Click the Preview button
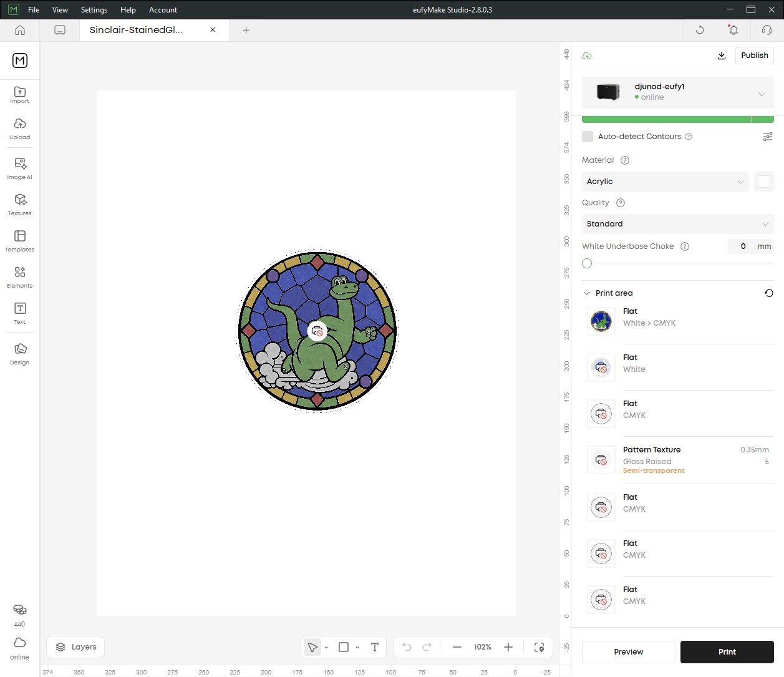Viewport: 784px width, 677px height. pos(629,652)
